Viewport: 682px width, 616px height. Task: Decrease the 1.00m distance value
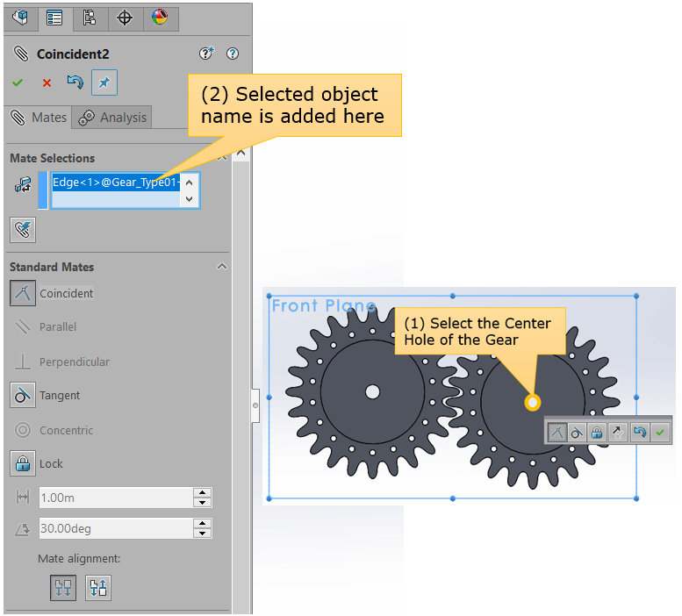coord(202,503)
